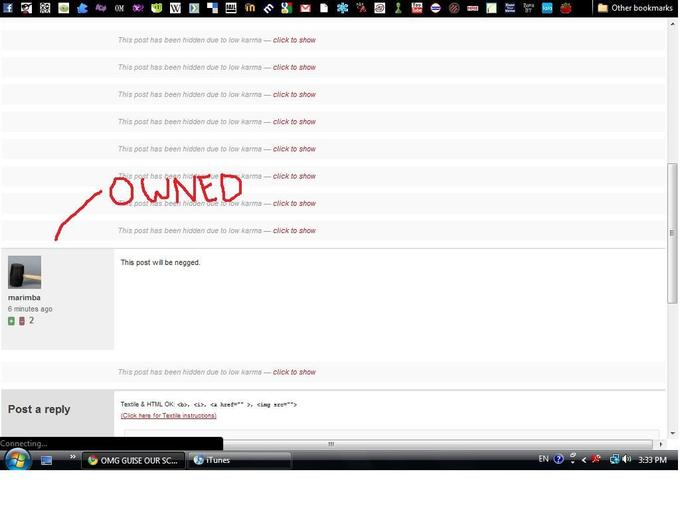Viewport: 680px width, 510px height.
Task: Click the horizontal scrollbar thumb
Action: (438, 444)
